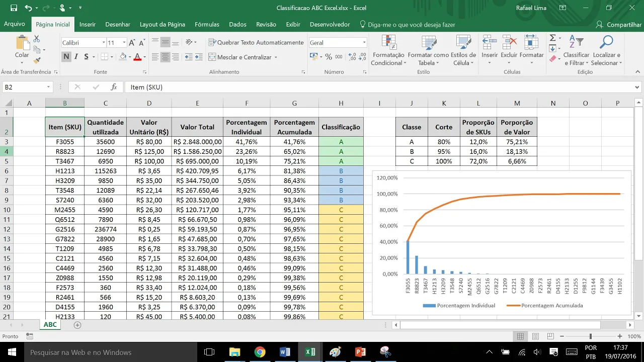Expand the borders dropdown arrow
Viewport: 644px width, 362px height.
tap(112, 57)
